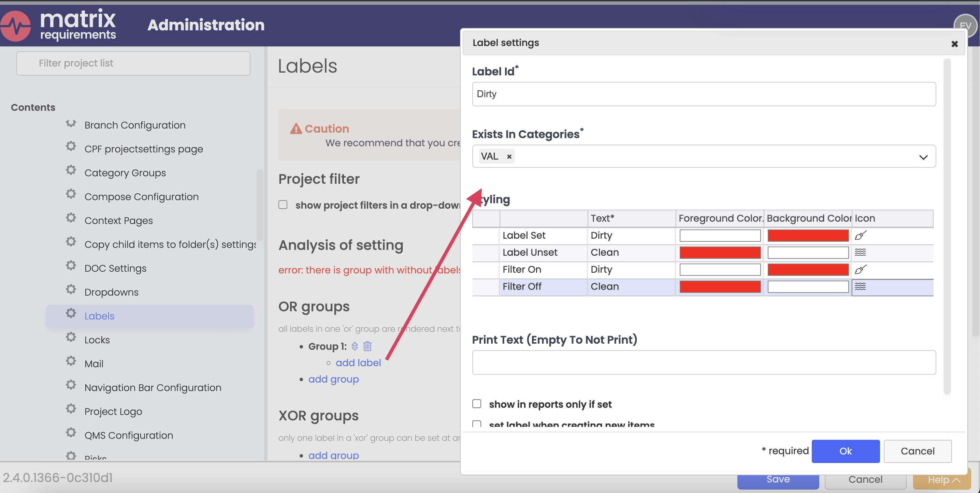
Task: Open the Mail settings page
Action: click(x=93, y=364)
